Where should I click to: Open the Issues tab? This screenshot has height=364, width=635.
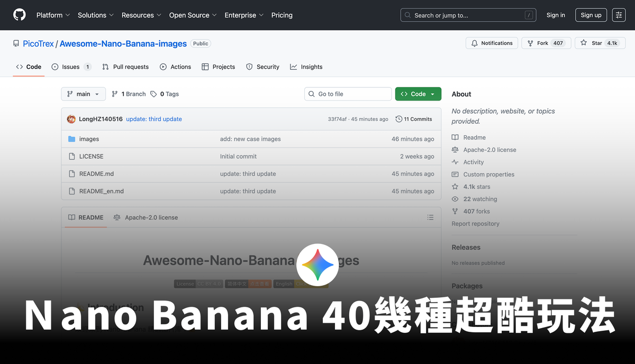(71, 67)
